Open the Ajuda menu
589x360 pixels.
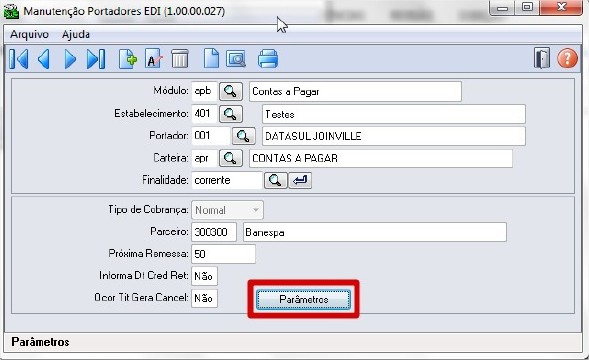pyautogui.click(x=76, y=34)
